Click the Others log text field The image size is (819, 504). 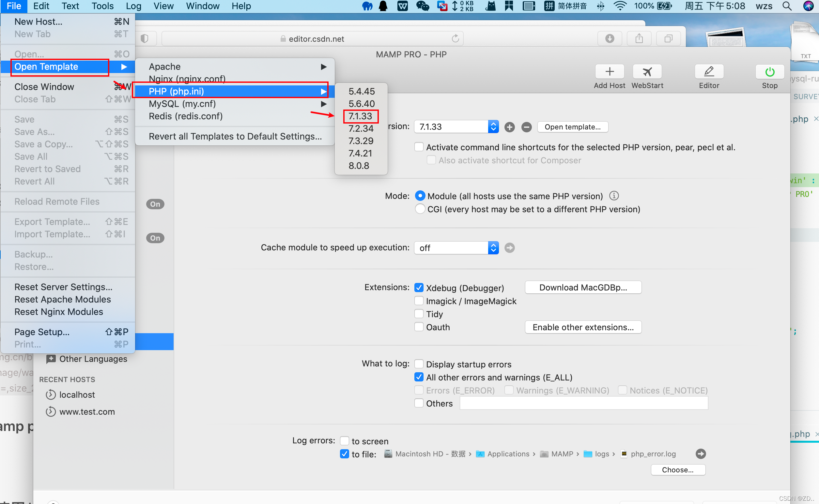click(x=583, y=403)
